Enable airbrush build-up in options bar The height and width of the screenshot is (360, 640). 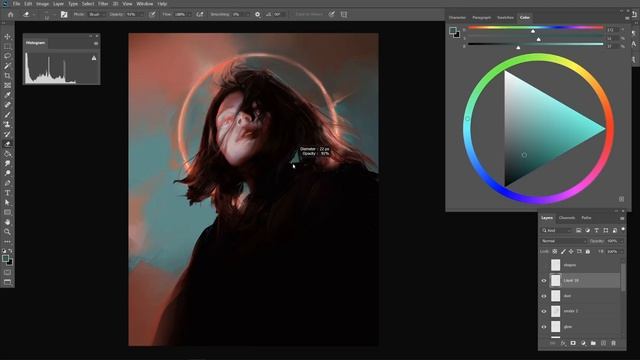coord(200,14)
